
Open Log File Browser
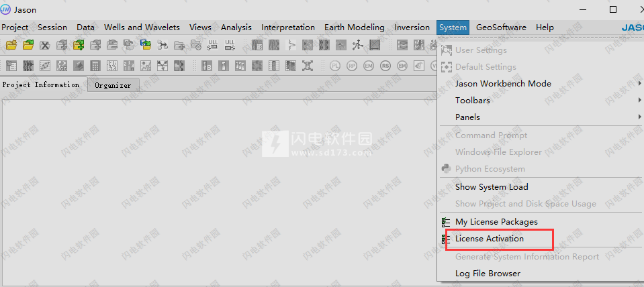click(540, 274)
